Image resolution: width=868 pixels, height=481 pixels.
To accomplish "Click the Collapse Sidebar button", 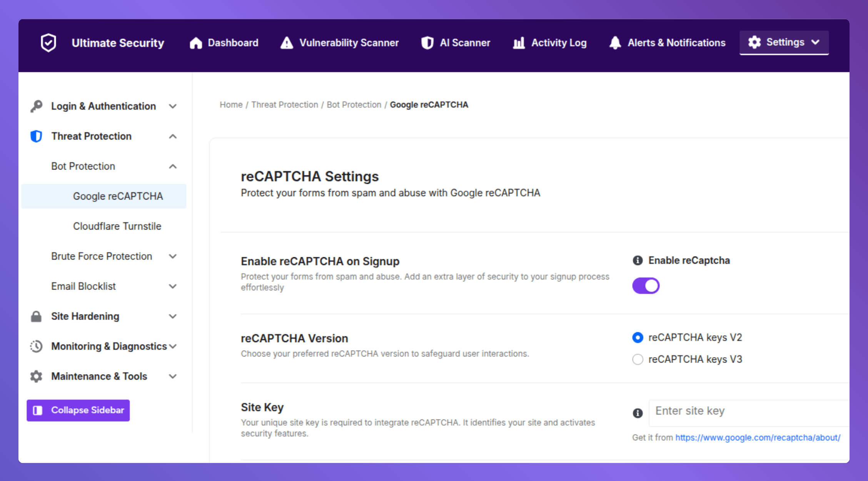I will 78,410.
